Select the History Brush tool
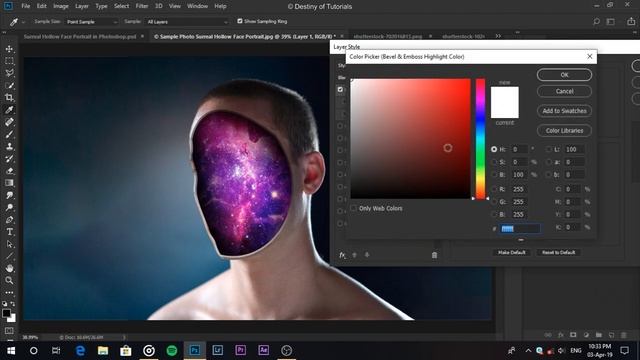 (x=9, y=159)
